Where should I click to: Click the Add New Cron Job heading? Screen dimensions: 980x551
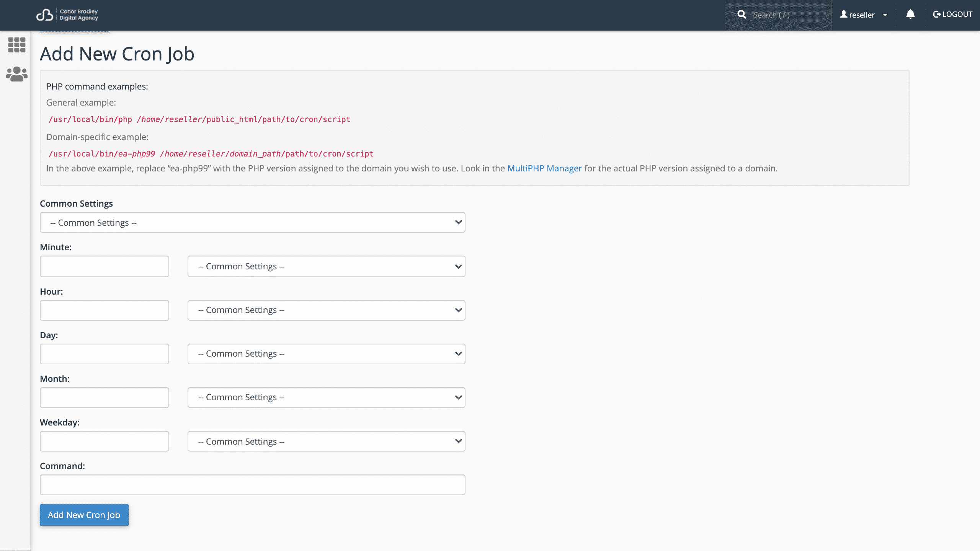click(117, 54)
